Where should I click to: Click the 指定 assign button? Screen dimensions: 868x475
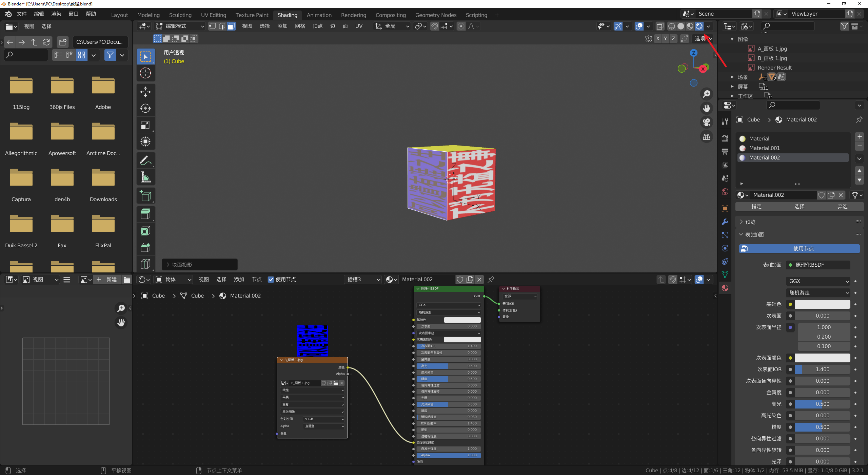[x=756, y=206]
